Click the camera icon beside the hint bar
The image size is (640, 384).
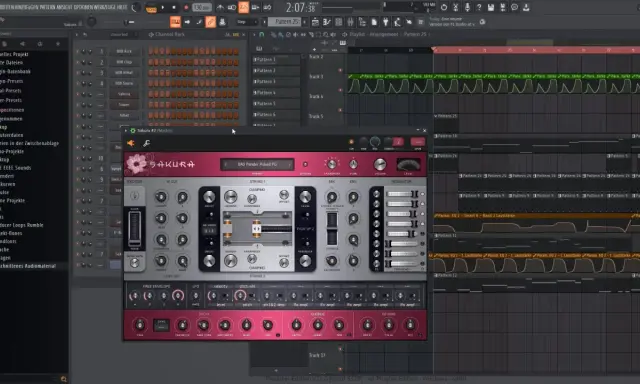coord(482,22)
